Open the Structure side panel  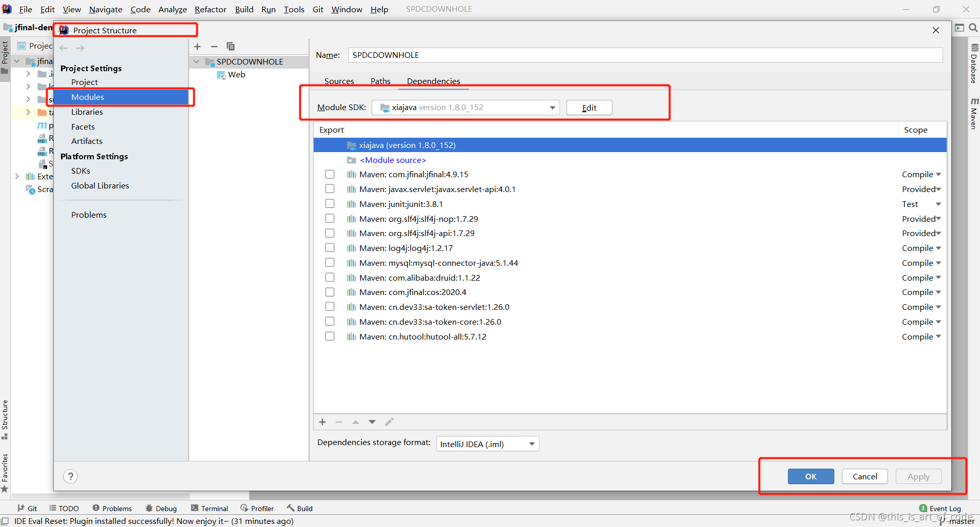coord(5,419)
